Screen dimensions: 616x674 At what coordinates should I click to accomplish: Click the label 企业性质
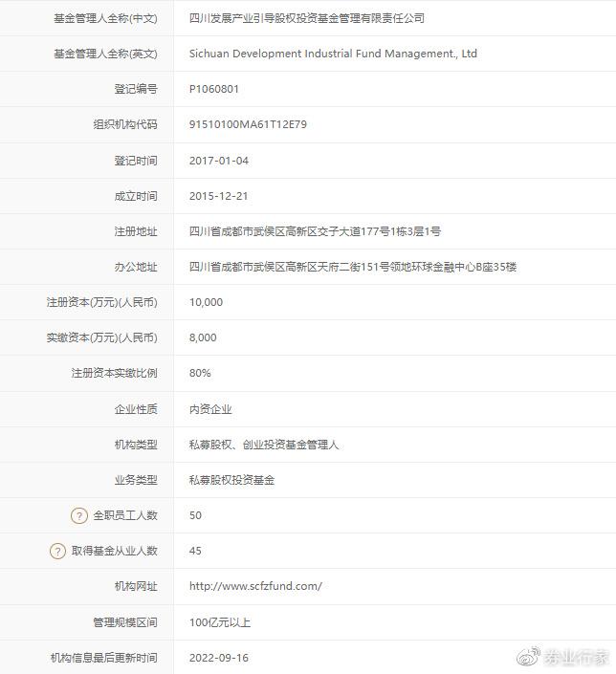point(136,409)
